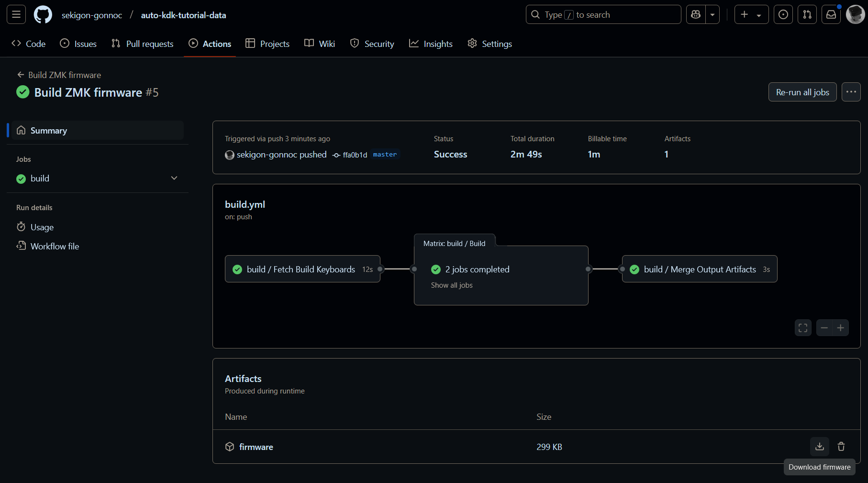Open the Workflow file link

coord(55,246)
